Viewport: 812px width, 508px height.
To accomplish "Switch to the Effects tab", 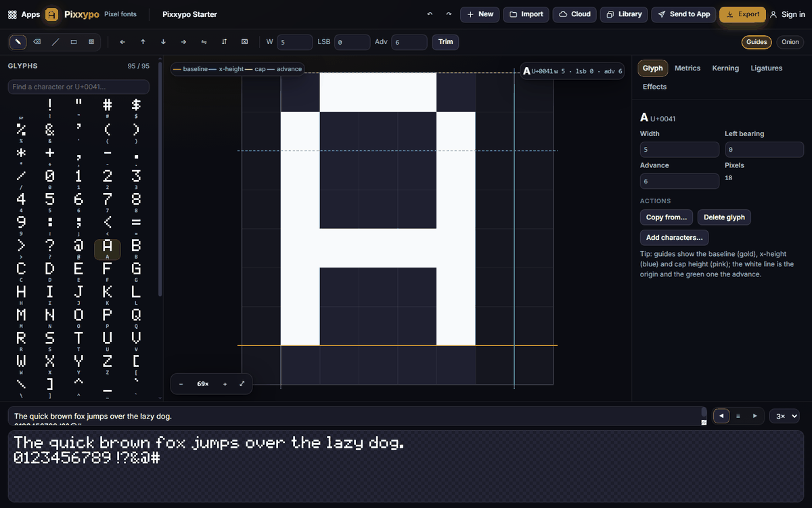I will (654, 87).
